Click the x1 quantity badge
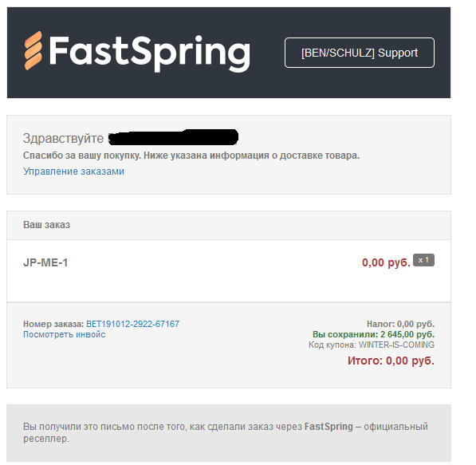The height and width of the screenshot is (465, 476). 424,260
